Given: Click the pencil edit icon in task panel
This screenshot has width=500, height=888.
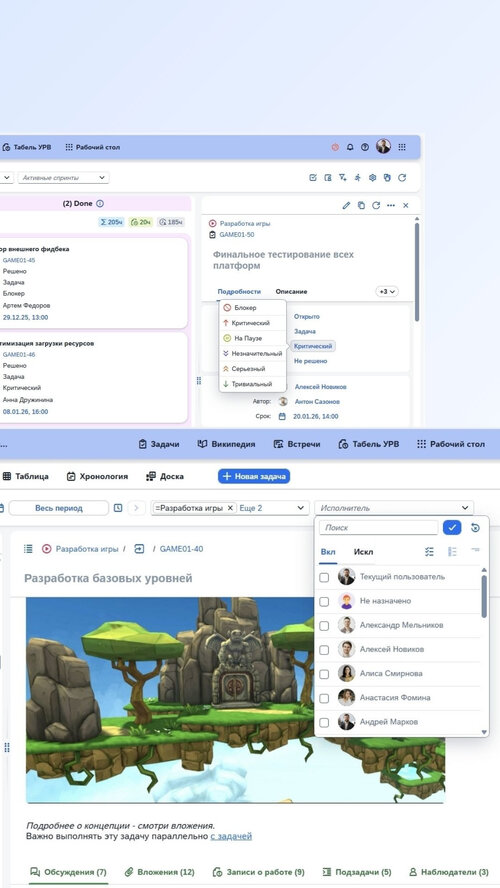Looking at the screenshot, I should 346,206.
